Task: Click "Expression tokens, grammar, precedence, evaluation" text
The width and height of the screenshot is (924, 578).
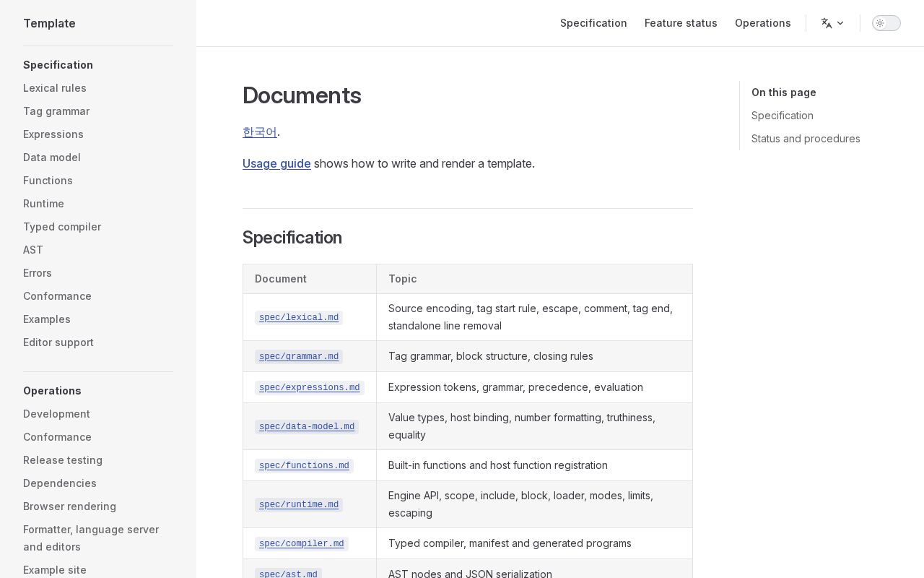Action: pos(515,387)
